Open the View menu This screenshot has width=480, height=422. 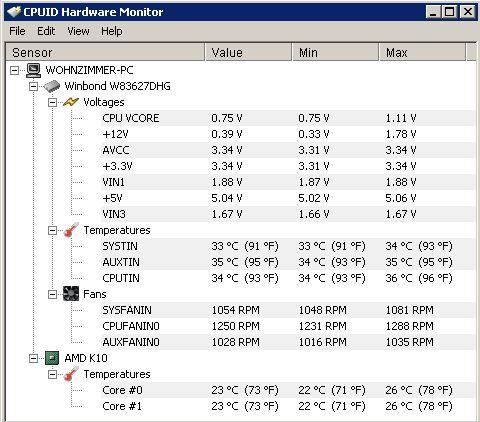pyautogui.click(x=78, y=31)
